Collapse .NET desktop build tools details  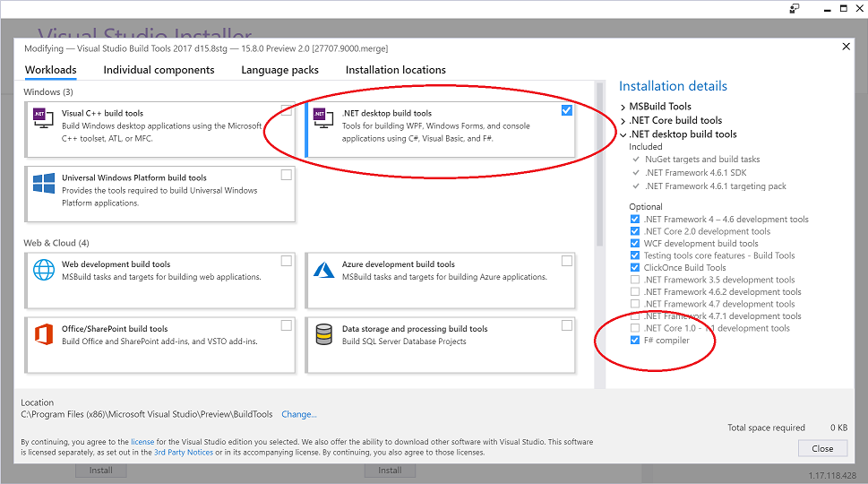point(623,134)
